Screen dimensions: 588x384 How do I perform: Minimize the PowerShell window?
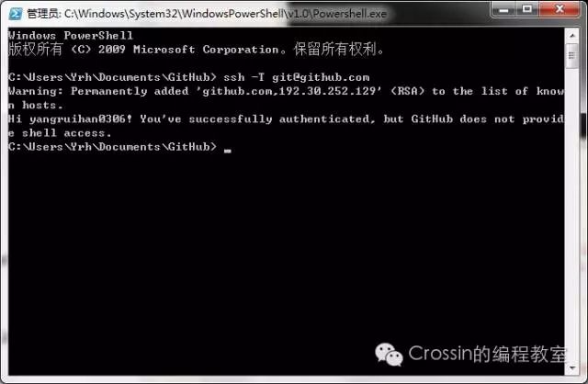tap(503, 9)
